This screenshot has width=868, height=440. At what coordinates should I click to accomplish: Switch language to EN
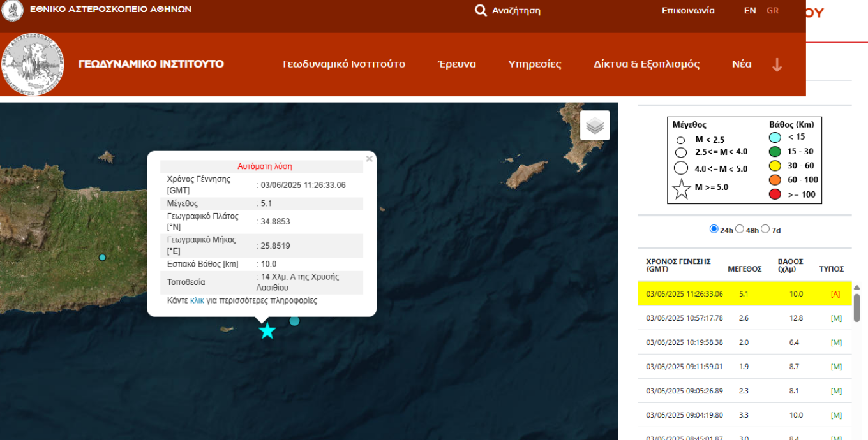tap(750, 11)
